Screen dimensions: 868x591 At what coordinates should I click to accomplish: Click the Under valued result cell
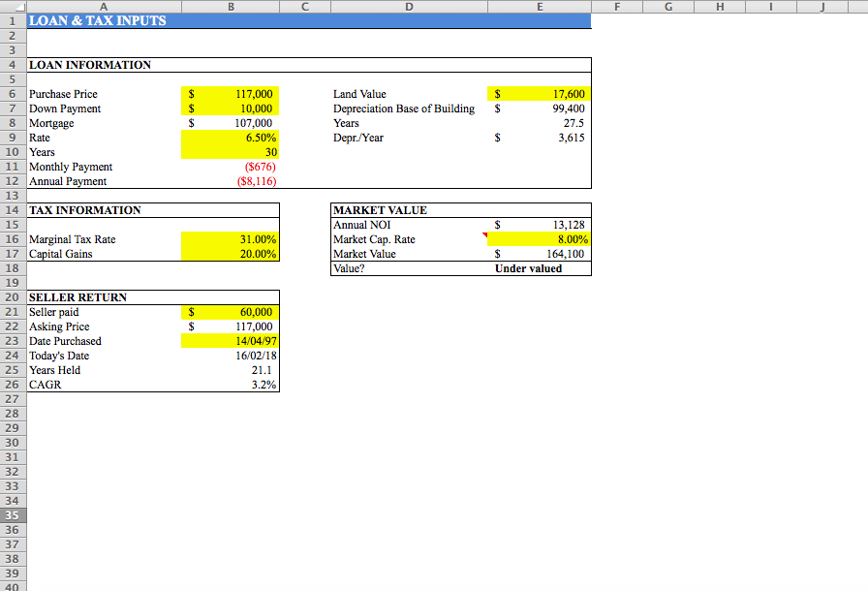540,267
